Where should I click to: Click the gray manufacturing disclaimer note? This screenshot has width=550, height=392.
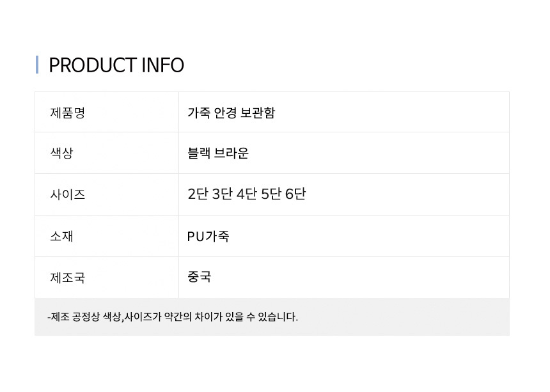[x=173, y=317]
